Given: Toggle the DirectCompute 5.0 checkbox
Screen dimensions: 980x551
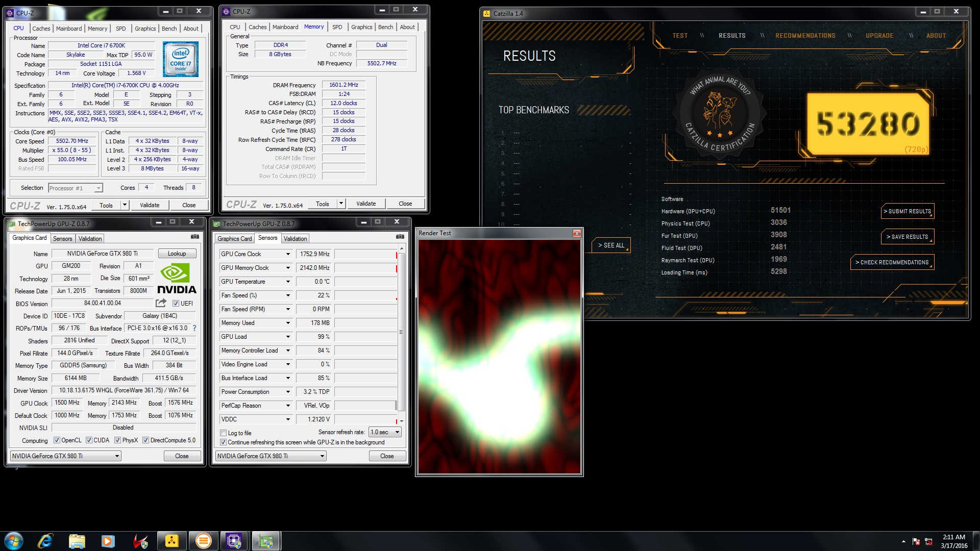Looking at the screenshot, I should (x=146, y=440).
